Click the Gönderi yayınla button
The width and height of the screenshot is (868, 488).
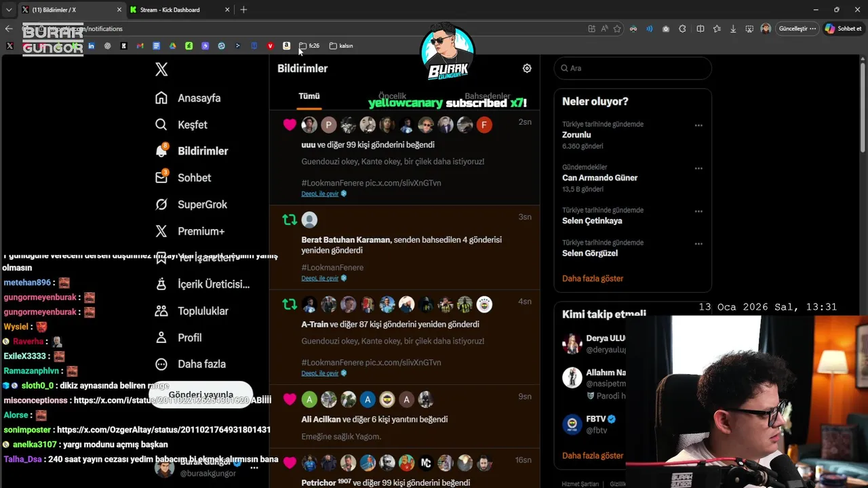pyautogui.click(x=201, y=394)
